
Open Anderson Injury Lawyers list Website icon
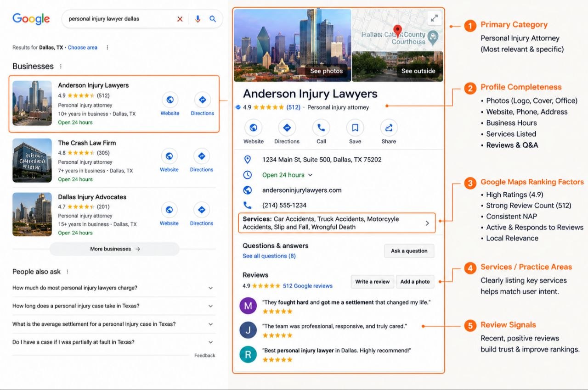[x=170, y=100]
